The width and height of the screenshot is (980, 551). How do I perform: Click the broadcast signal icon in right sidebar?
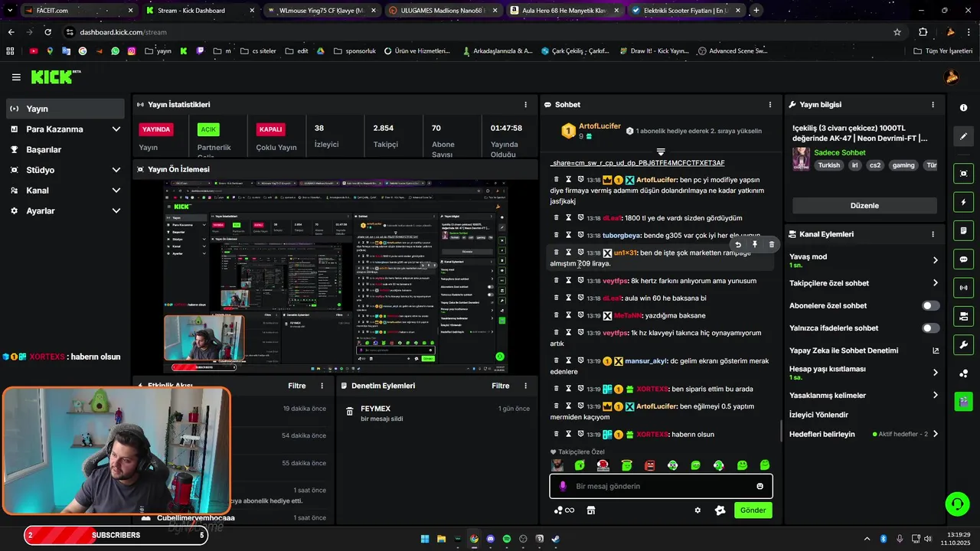[x=964, y=288]
